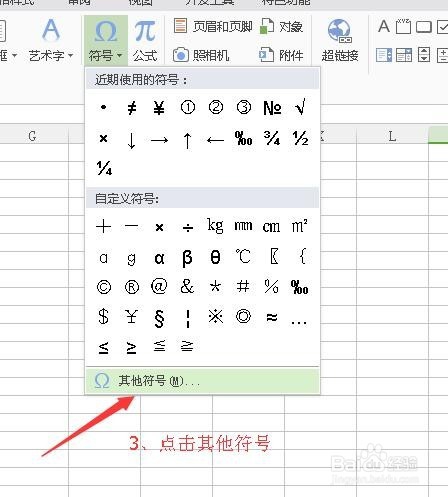Image resolution: width=448 pixels, height=497 pixels.
Task: Select column G header
Action: pyautogui.click(x=32, y=136)
